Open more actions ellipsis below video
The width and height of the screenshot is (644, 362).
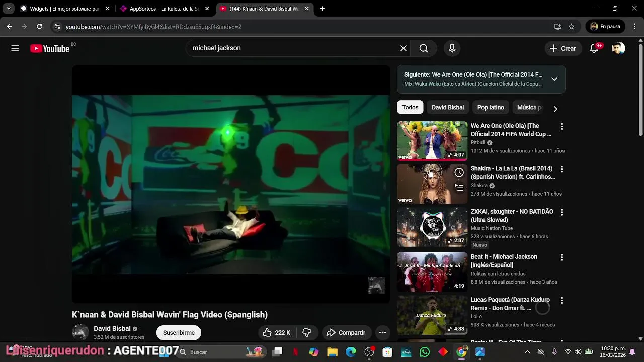tap(382, 333)
